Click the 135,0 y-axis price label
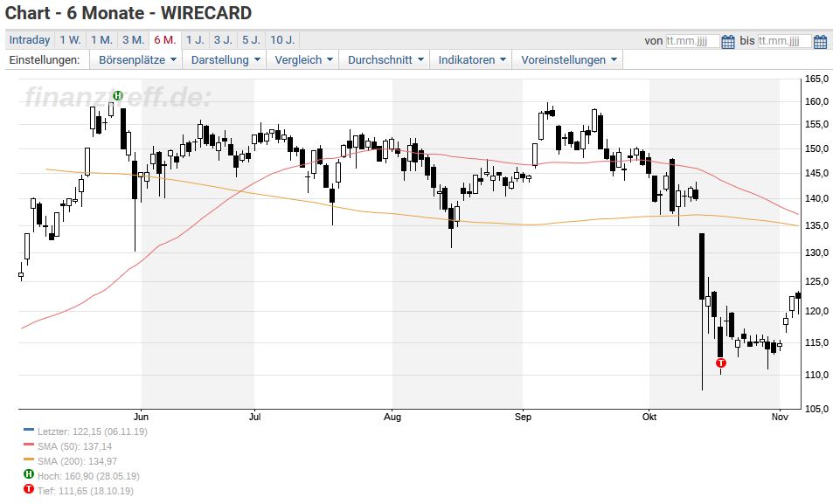 (817, 225)
